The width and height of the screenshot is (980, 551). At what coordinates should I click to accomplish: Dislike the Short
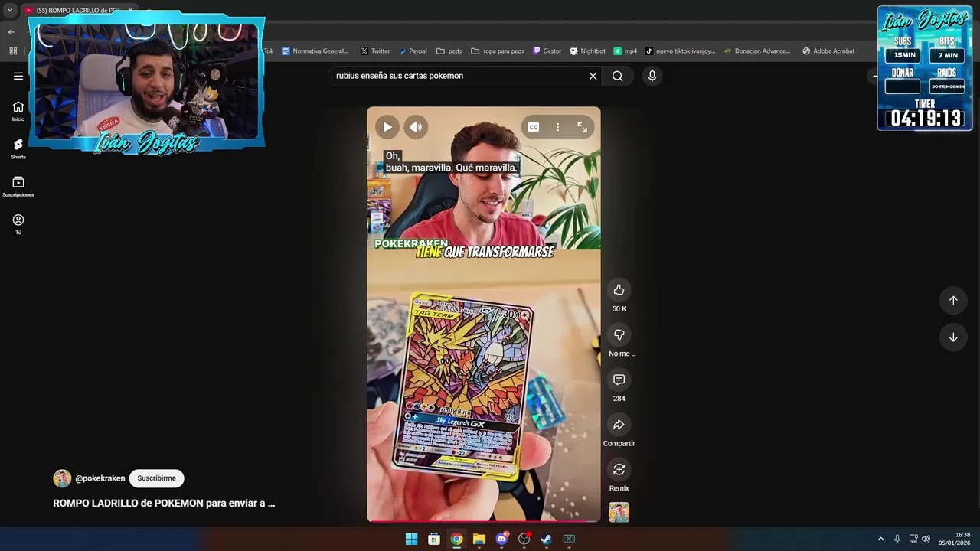tap(619, 334)
